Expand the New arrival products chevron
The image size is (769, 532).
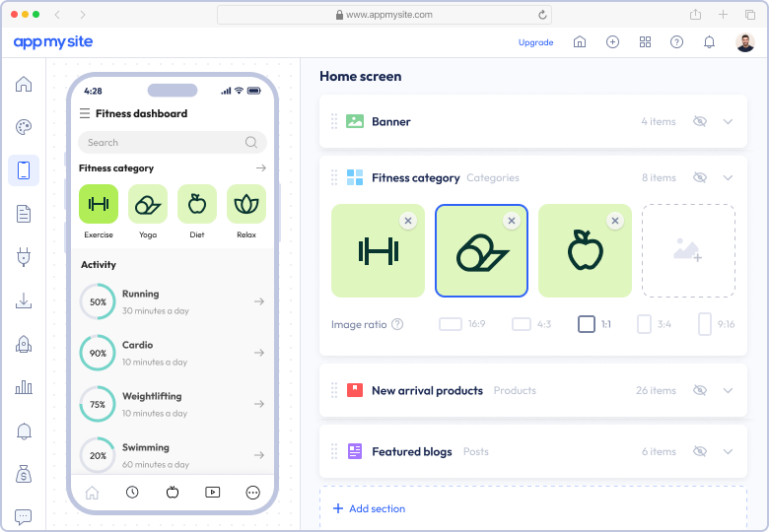(728, 390)
